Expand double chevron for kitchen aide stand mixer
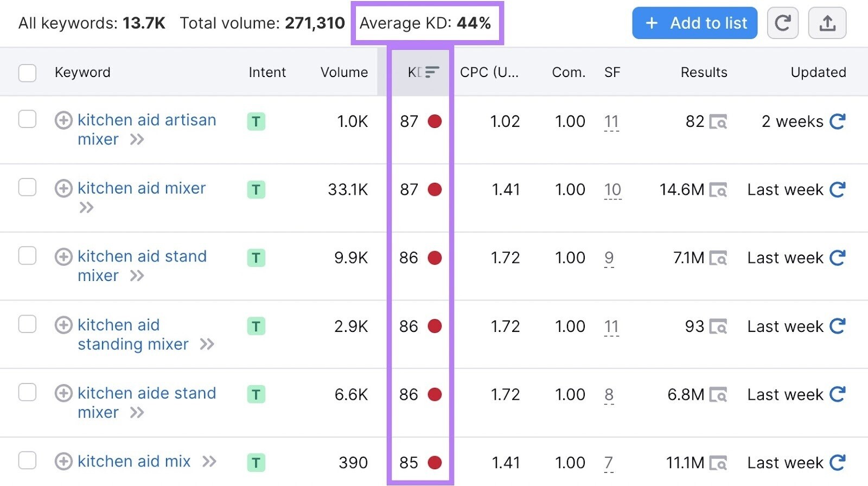 coord(137,413)
